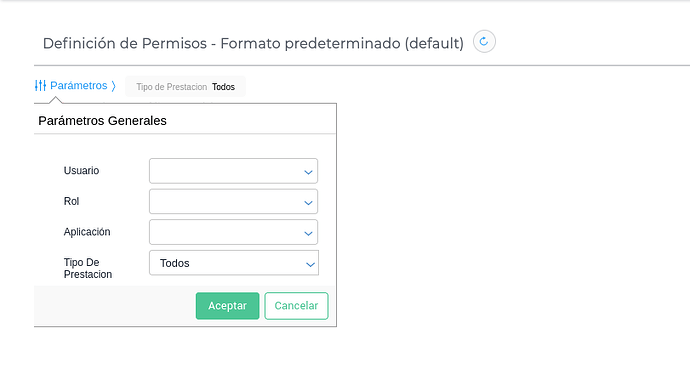The width and height of the screenshot is (690, 385).
Task: Click the Todos value in Tipo De Prestacion
Action: (x=175, y=263)
